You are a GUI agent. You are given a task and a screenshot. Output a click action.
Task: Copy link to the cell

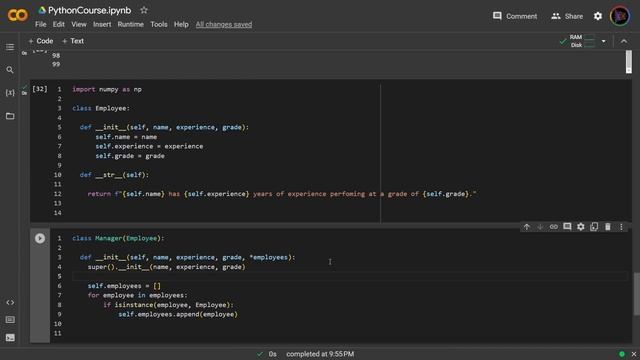[x=553, y=227]
